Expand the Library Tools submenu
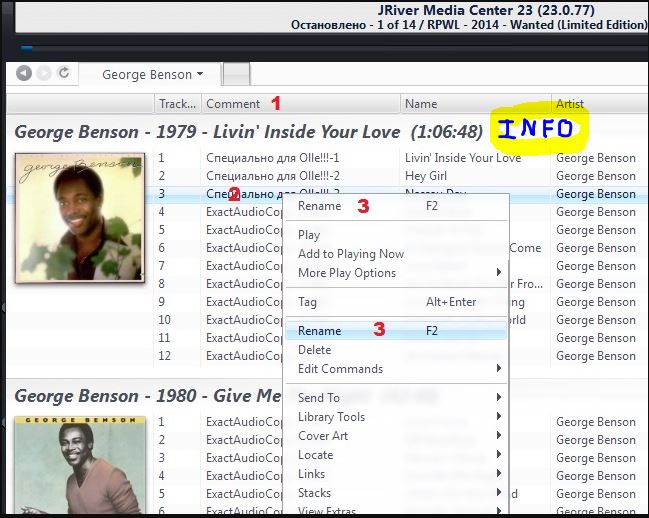The image size is (649, 518). point(396,417)
